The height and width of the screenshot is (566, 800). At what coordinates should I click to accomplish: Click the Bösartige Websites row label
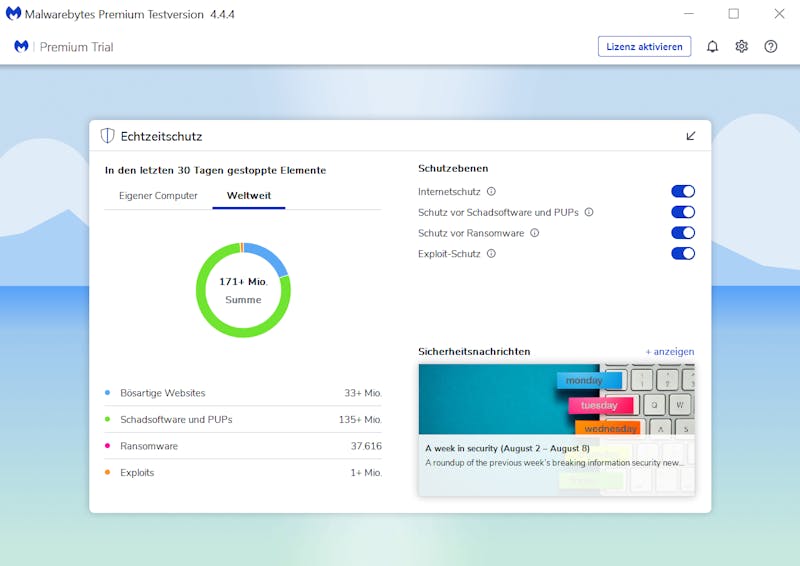[x=163, y=393]
